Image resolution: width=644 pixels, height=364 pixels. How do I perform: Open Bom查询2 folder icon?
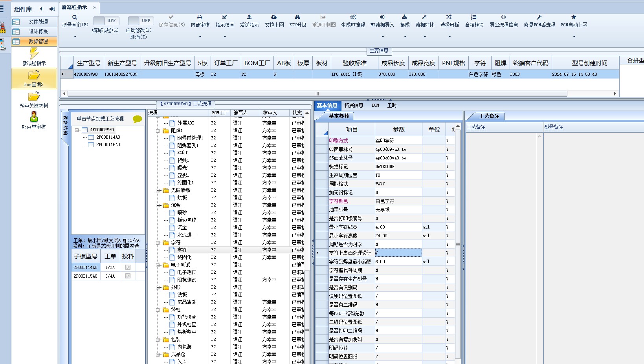[x=34, y=75]
